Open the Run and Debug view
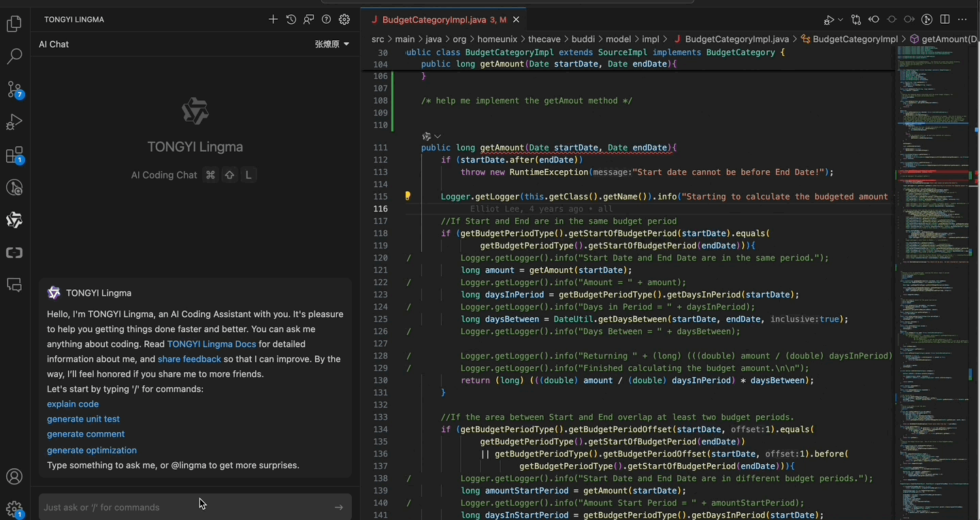This screenshot has height=520, width=980. 14,123
